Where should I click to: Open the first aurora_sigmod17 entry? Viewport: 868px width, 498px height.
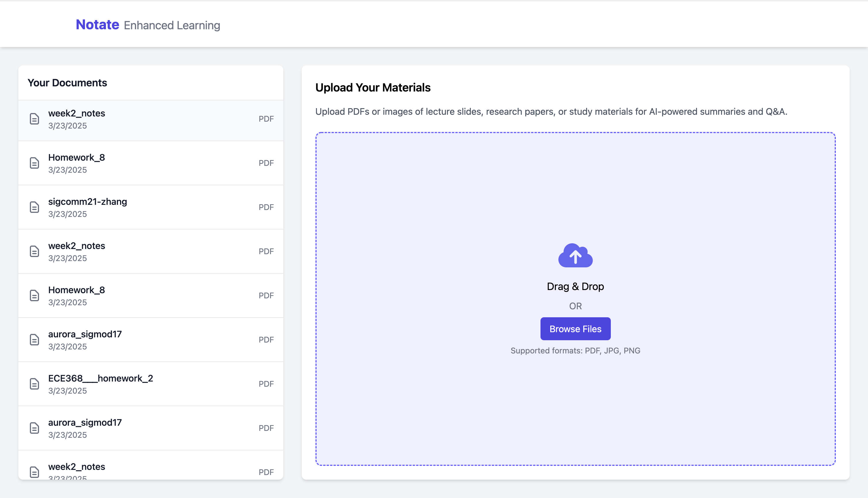[85, 334]
